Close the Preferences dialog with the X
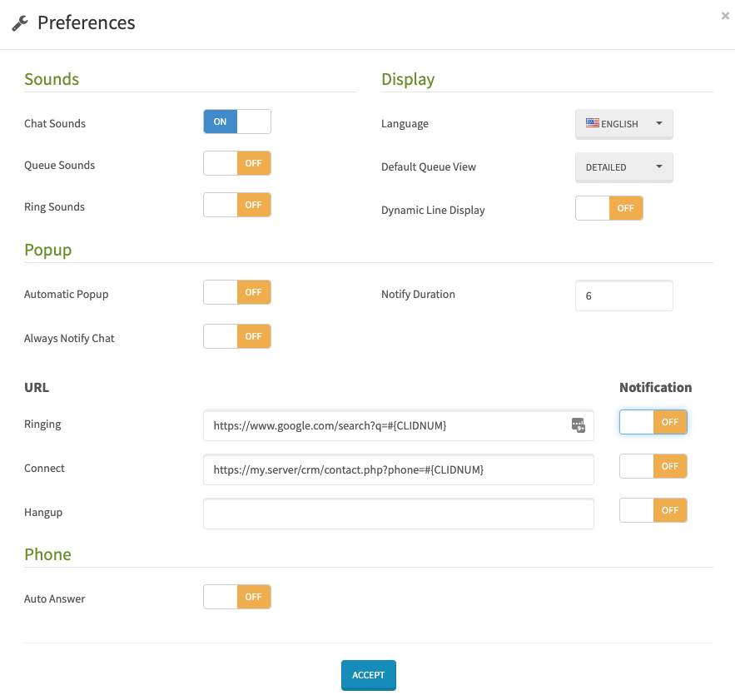Image resolution: width=735 pixels, height=700 pixels. tap(725, 16)
